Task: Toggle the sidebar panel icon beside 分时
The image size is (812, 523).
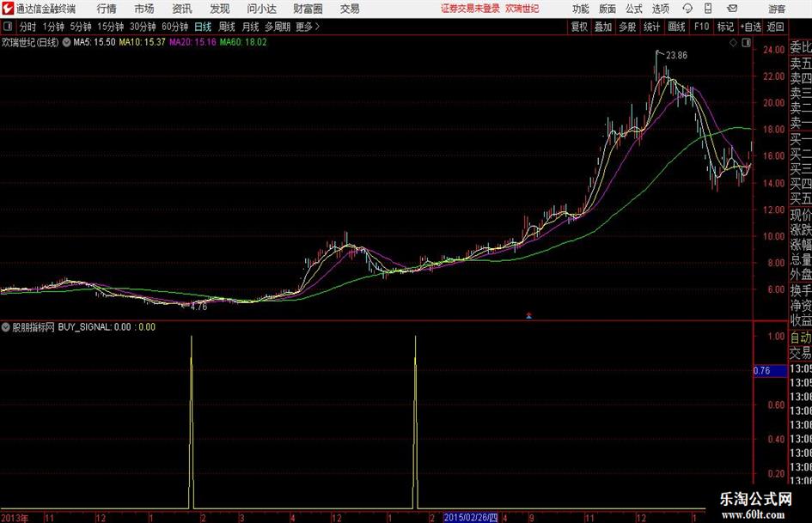Action: [7, 27]
